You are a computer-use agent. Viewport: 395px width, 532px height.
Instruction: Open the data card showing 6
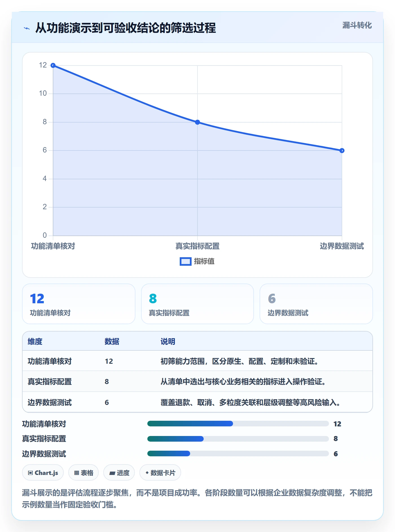[316, 304]
